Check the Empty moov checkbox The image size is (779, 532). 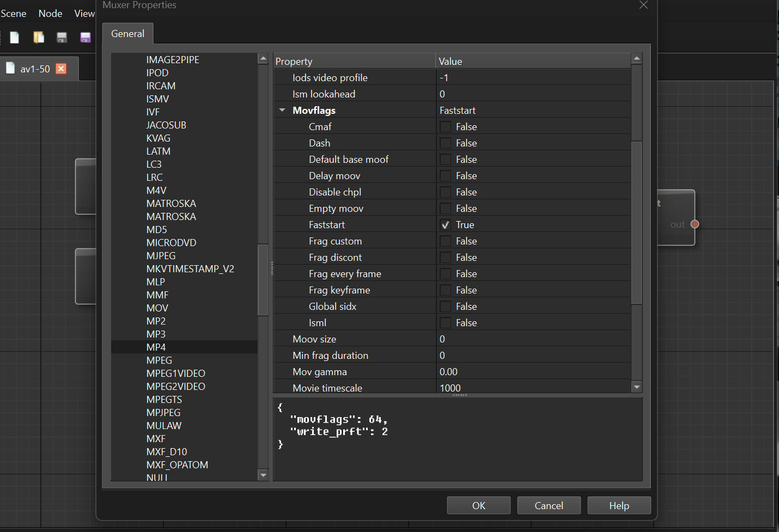tap(446, 209)
